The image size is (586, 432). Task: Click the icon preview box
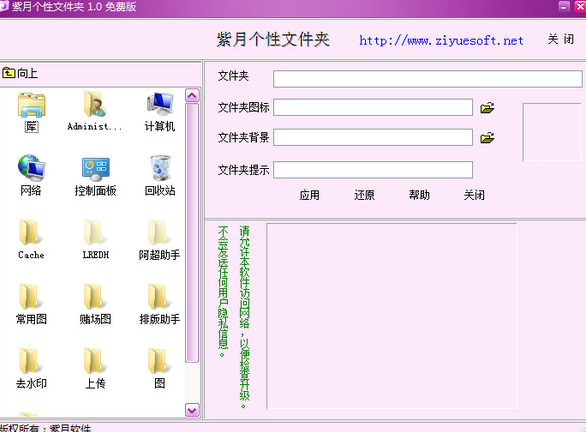click(552, 132)
